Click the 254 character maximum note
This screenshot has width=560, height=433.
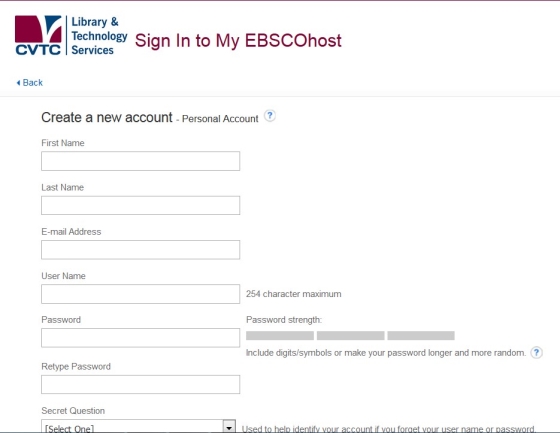click(x=294, y=294)
